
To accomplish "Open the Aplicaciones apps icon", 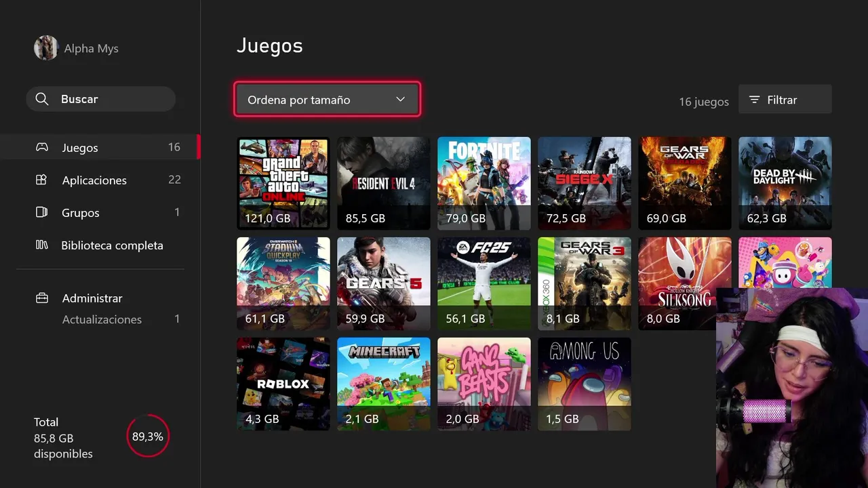I will pyautogui.click(x=41, y=180).
